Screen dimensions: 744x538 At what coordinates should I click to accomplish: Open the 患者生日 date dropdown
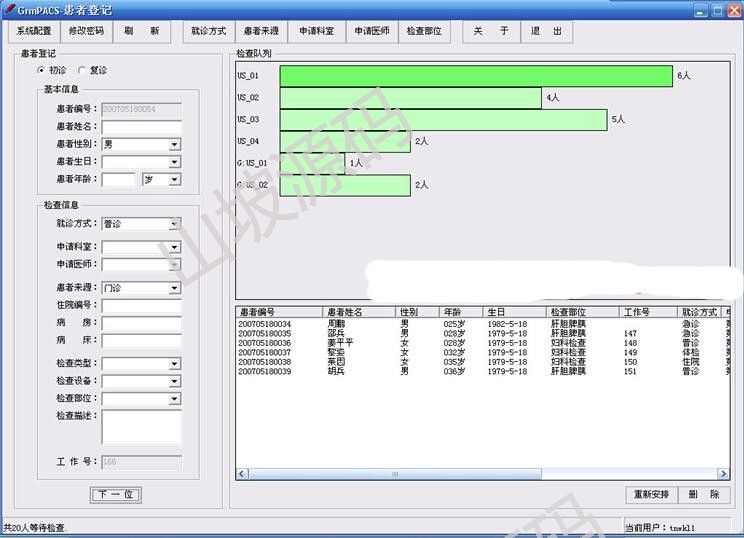pos(174,161)
